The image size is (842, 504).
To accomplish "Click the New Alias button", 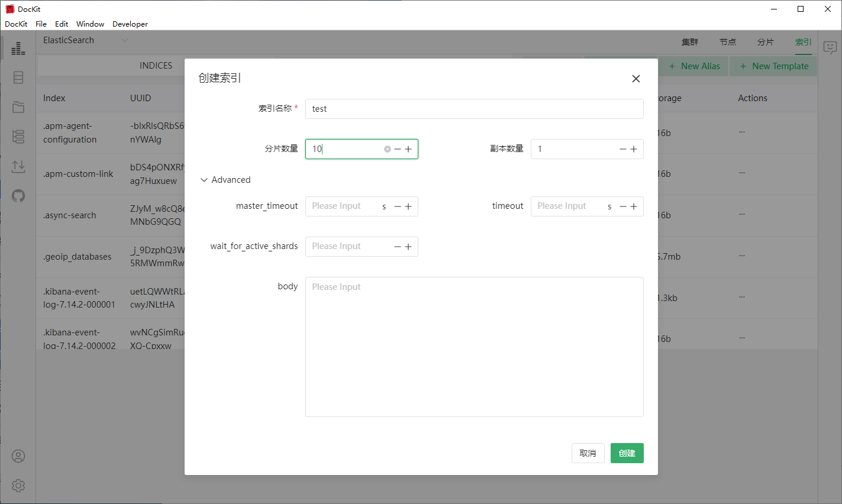I will tap(694, 66).
